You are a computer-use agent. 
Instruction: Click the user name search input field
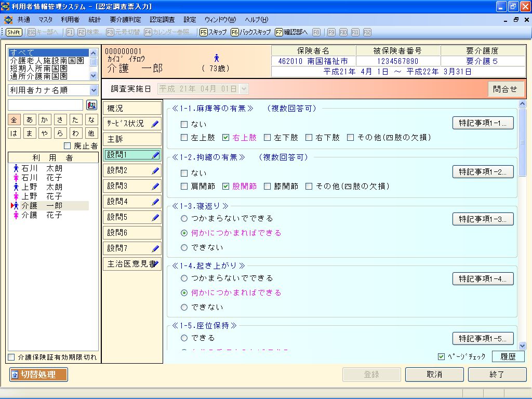click(x=46, y=105)
